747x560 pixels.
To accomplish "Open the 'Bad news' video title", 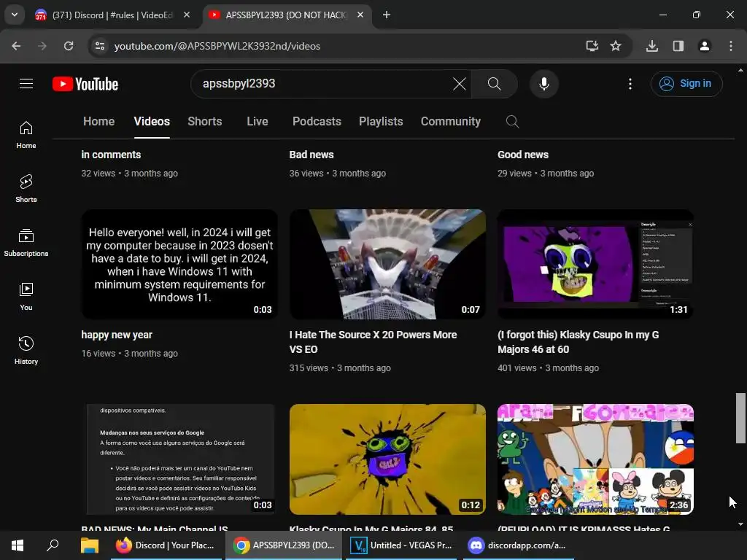I will coord(311,155).
